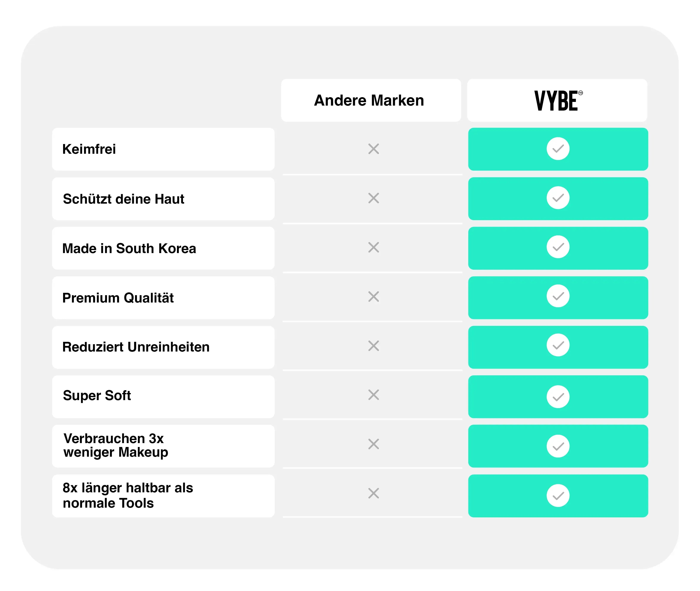This screenshot has width=700, height=591.
Task: Click the Keimfrei feature label
Action: coord(89,149)
